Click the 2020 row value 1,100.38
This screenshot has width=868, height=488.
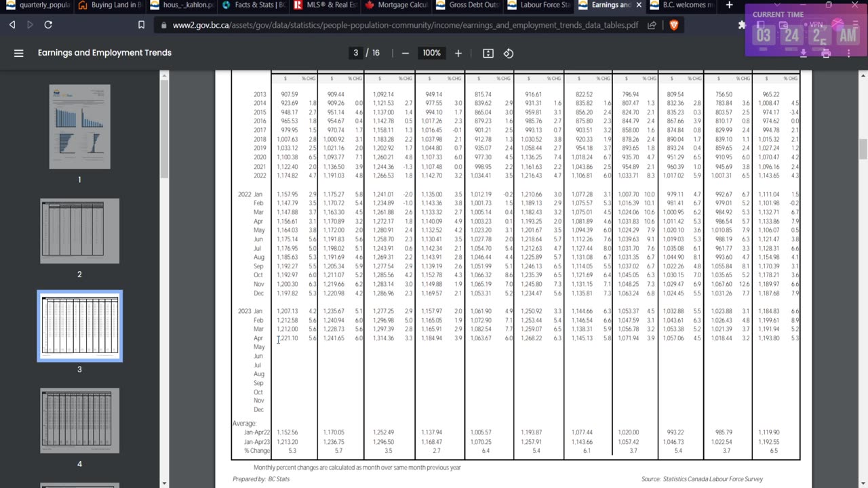[x=287, y=157]
